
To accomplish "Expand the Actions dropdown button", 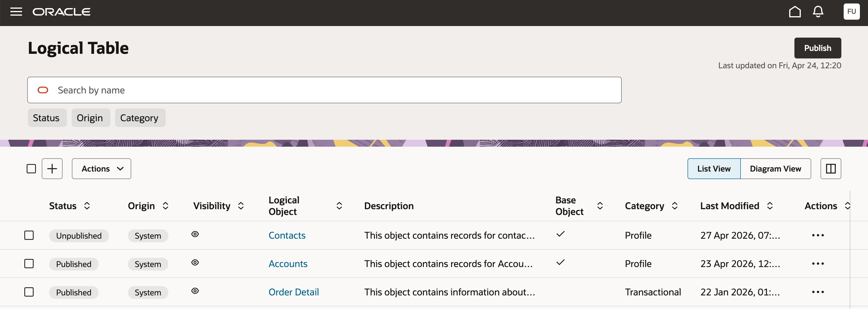I will pyautogui.click(x=101, y=169).
